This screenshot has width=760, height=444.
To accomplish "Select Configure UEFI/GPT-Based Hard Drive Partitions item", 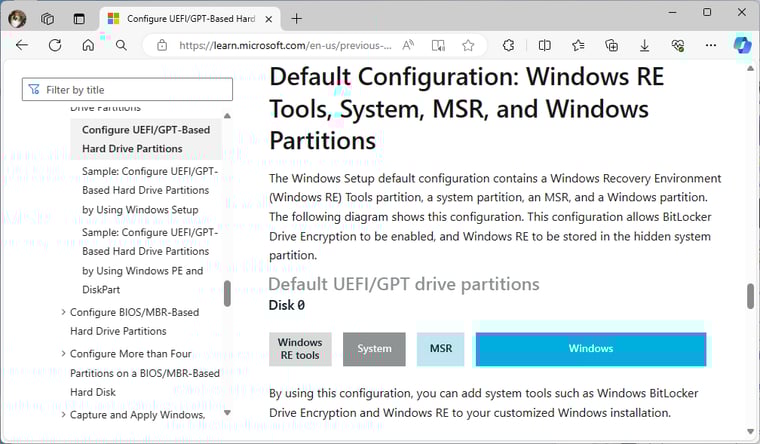I will [x=146, y=139].
